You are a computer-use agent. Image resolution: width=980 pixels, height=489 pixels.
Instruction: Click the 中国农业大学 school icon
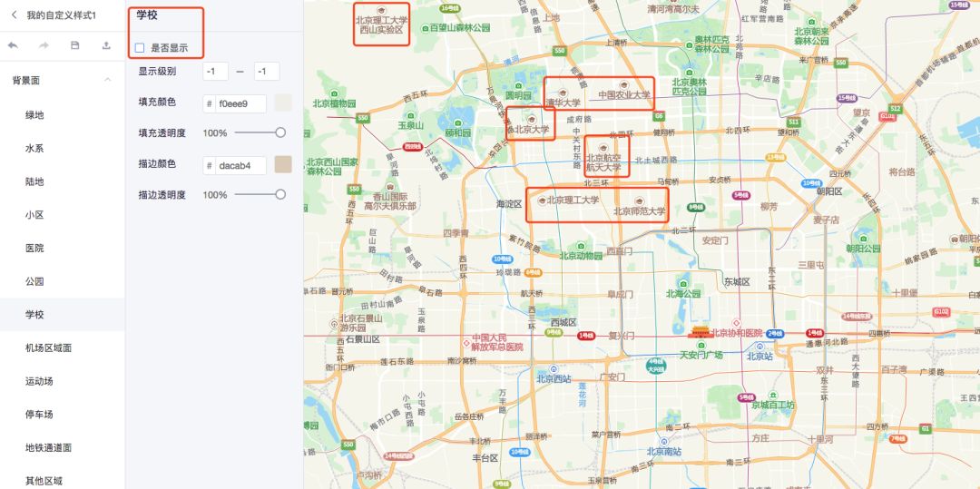(x=622, y=85)
